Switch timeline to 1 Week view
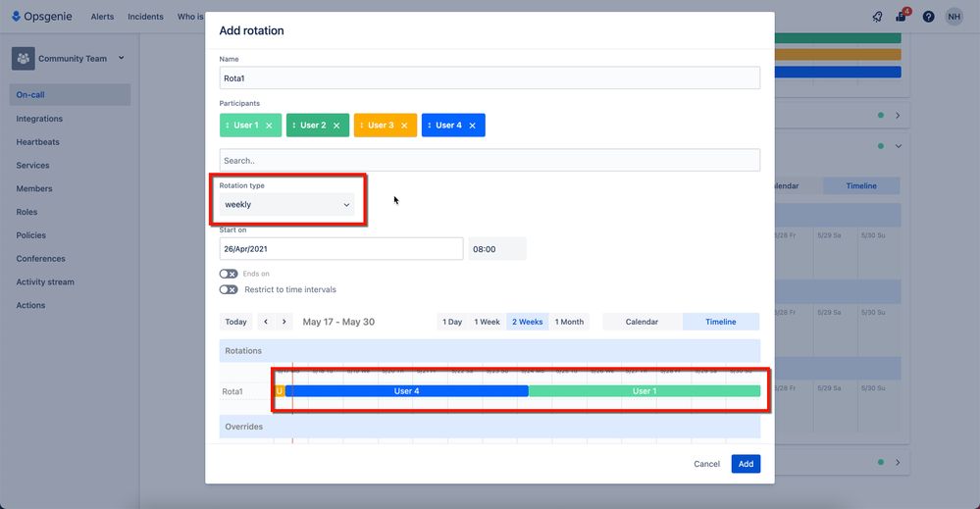Image resolution: width=980 pixels, height=509 pixels. pyautogui.click(x=487, y=322)
